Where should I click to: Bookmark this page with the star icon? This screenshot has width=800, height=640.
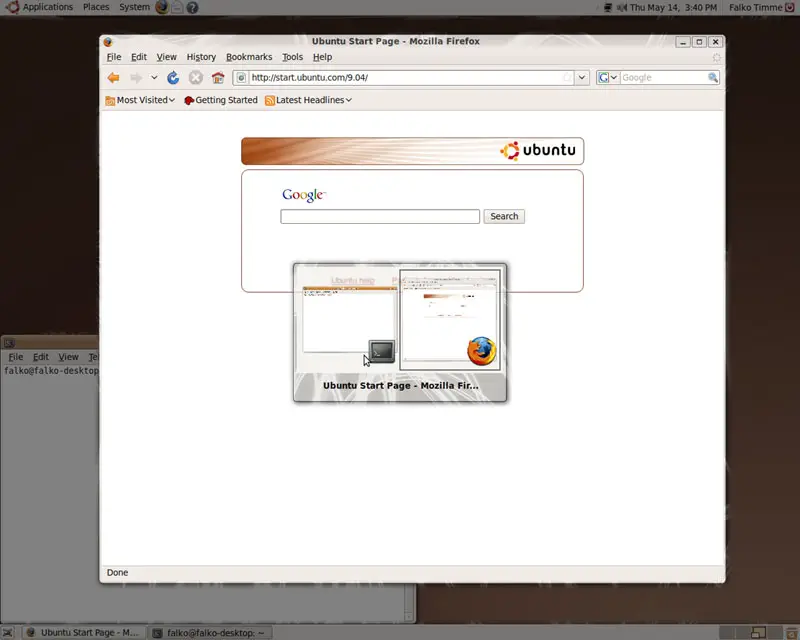(x=567, y=78)
